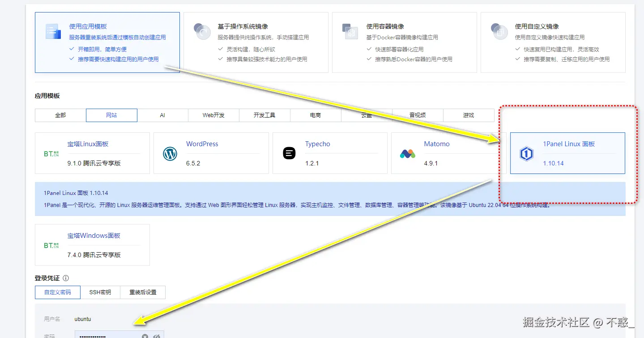The width and height of the screenshot is (644, 338).
Task: Click the container image icon
Action: coord(350,31)
